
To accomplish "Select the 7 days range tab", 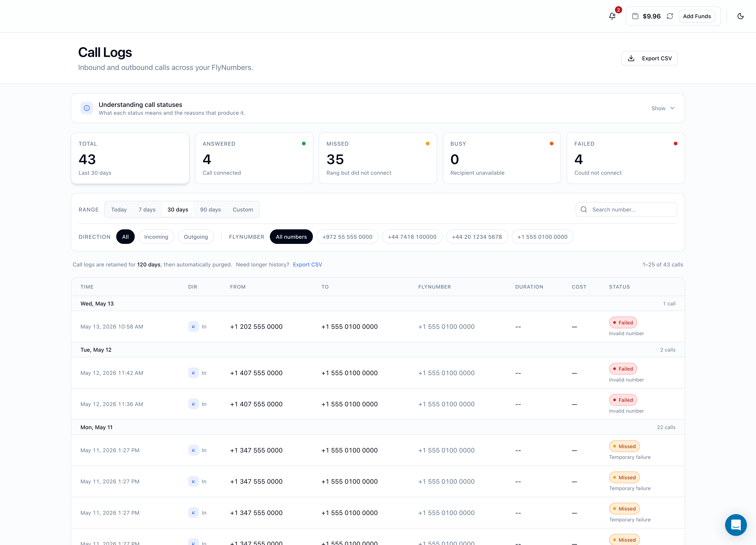I will coord(147,210).
